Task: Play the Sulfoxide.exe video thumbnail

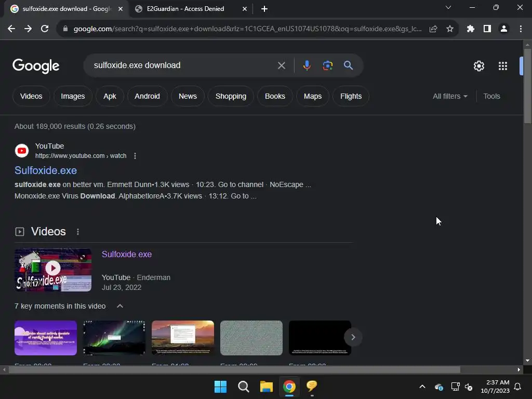Action: [53, 270]
